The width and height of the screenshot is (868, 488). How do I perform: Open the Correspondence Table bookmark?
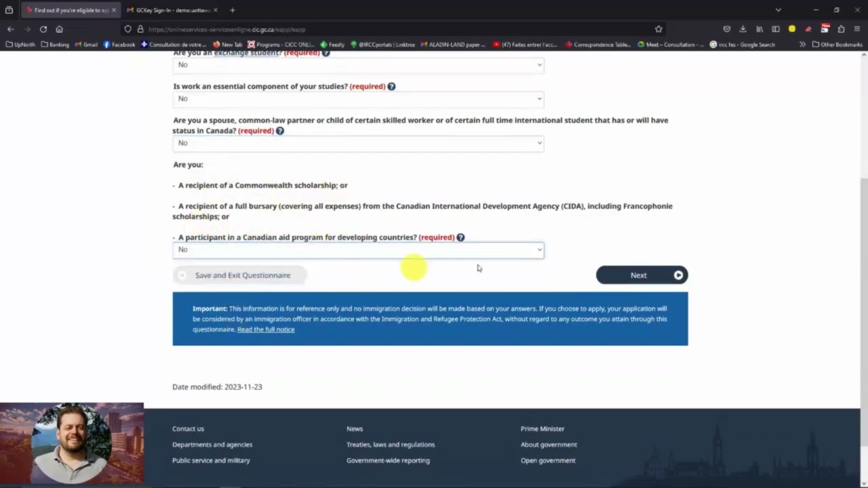tap(598, 45)
